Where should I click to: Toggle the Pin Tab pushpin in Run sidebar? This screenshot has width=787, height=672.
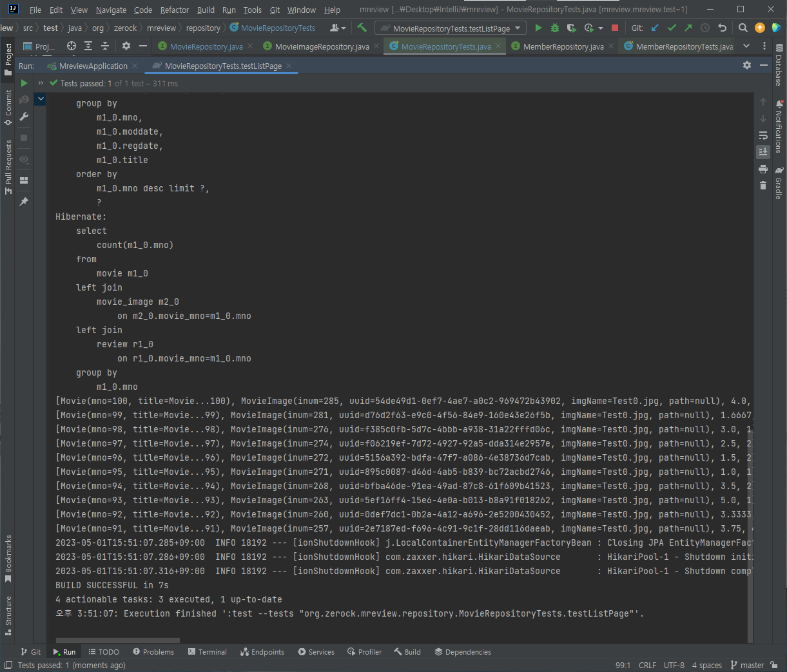tap(24, 202)
